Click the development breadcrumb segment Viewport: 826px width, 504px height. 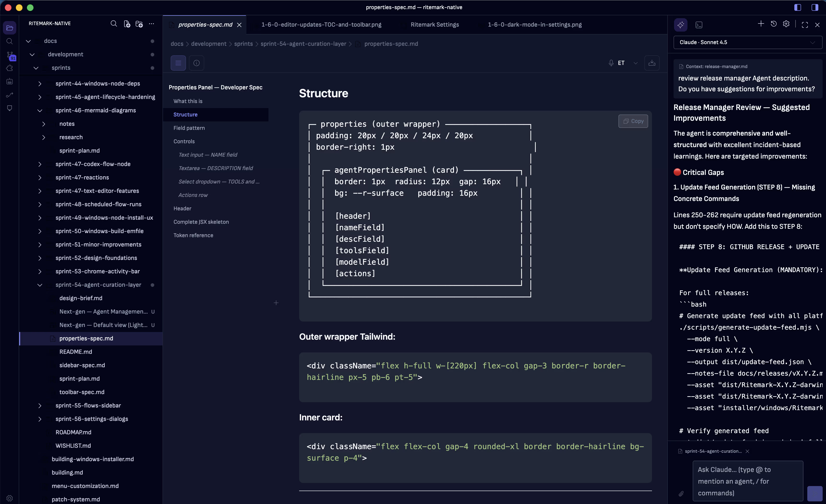[209, 44]
